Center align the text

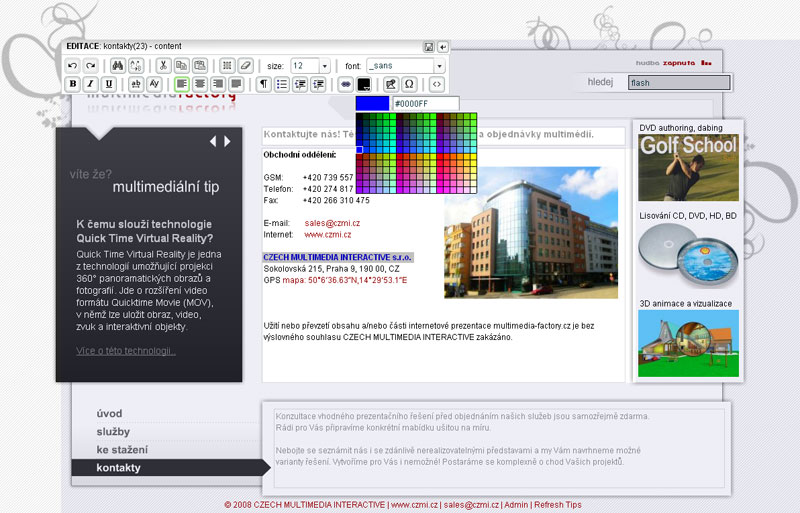click(x=199, y=84)
